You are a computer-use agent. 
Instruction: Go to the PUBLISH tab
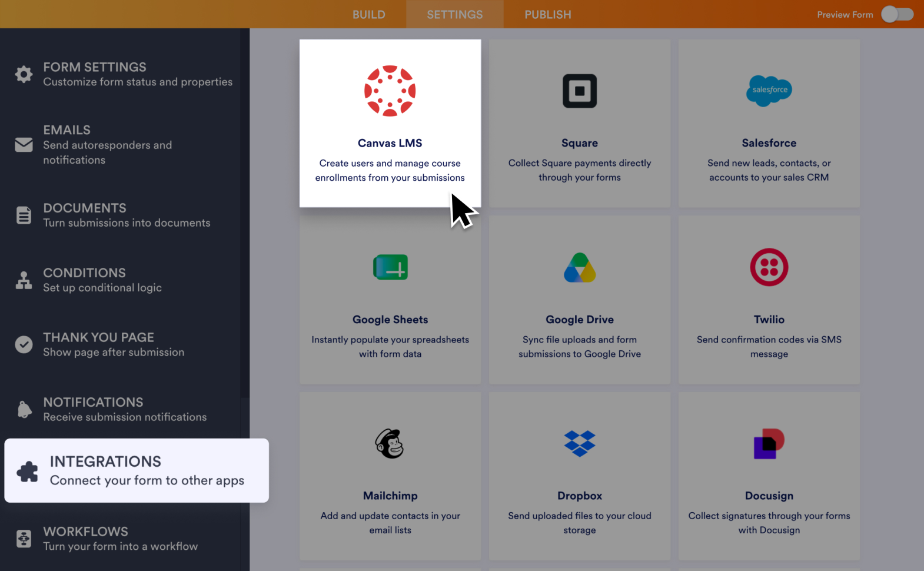click(548, 14)
